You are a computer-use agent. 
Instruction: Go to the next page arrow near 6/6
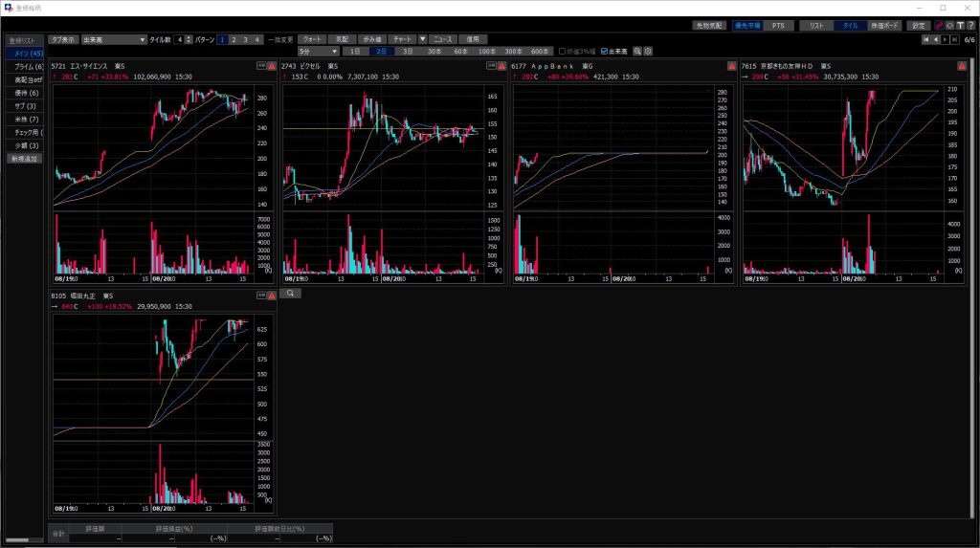(945, 40)
